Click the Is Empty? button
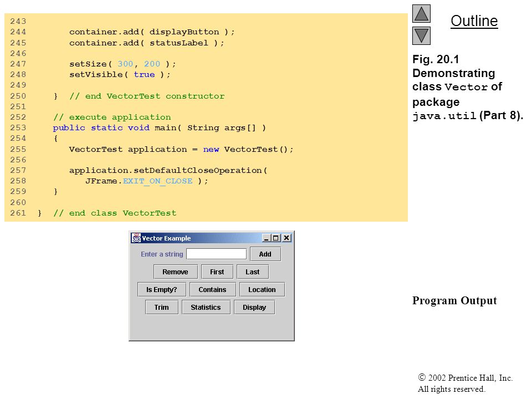Viewport: 532px width, 399px height. tap(162, 289)
